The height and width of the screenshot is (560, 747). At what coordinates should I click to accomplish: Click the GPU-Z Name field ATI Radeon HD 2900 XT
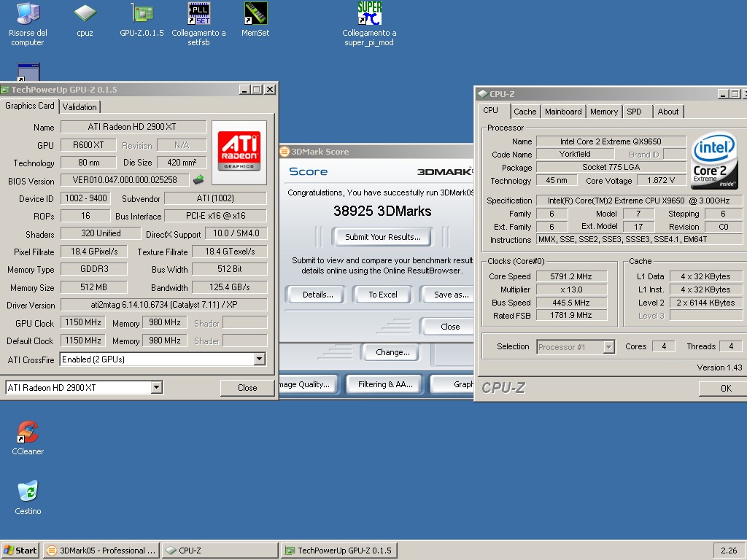133,127
